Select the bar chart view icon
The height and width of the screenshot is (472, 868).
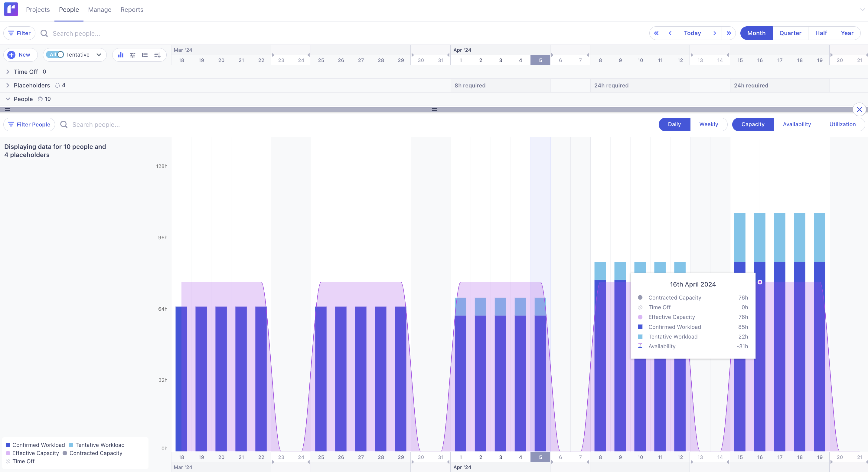(121, 55)
